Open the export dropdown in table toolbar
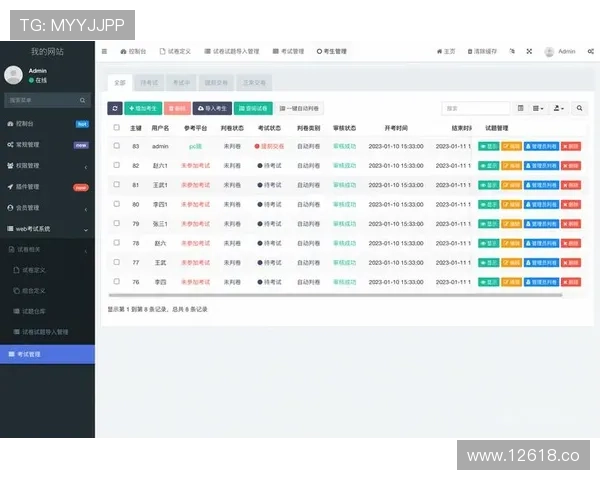Image resolution: width=600 pixels, height=480 pixels. pos(559,108)
